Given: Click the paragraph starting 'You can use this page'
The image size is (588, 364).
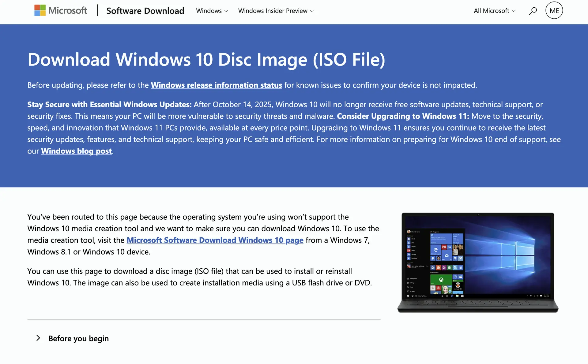Looking at the screenshot, I should coord(200,277).
